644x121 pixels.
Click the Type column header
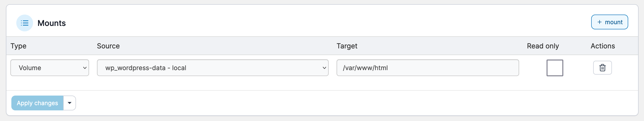coord(19,46)
